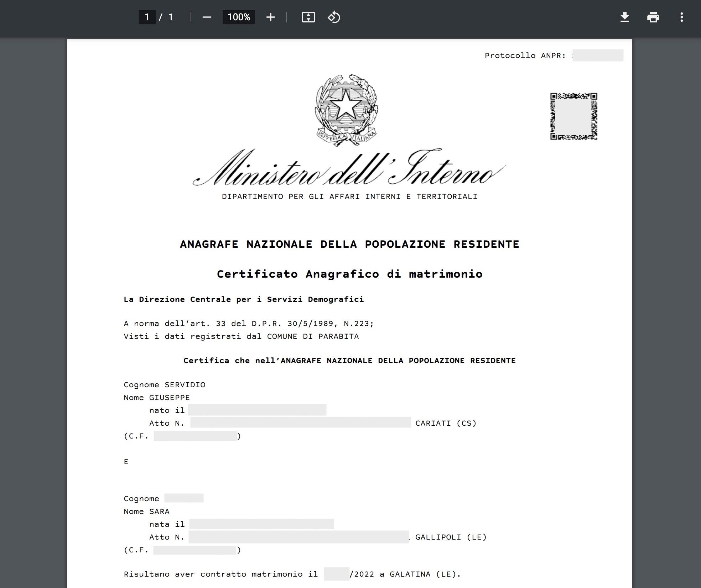Print the certificate document
Image resolution: width=701 pixels, height=588 pixels.
point(653,17)
